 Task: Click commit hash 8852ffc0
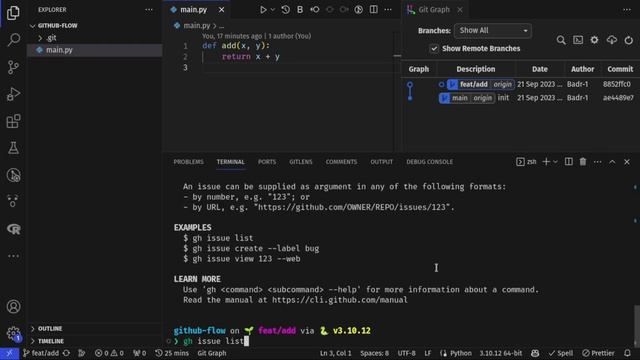point(617,84)
